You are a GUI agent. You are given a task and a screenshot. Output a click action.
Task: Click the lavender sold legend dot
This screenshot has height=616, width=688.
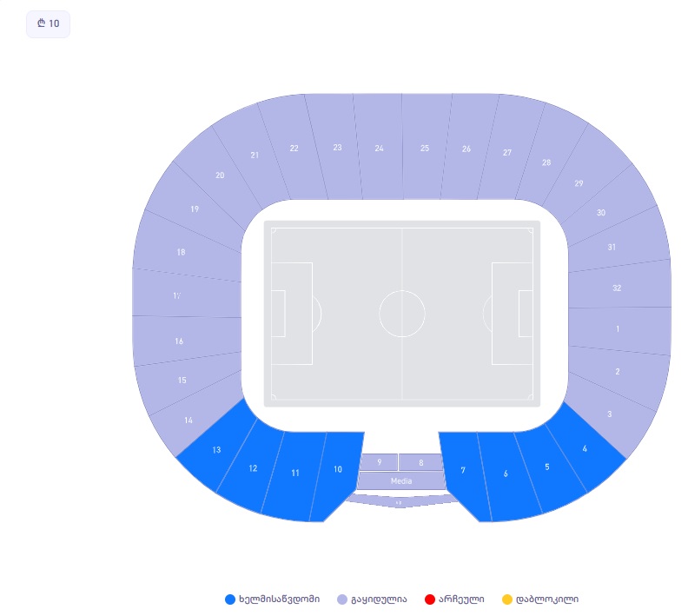[x=342, y=599]
